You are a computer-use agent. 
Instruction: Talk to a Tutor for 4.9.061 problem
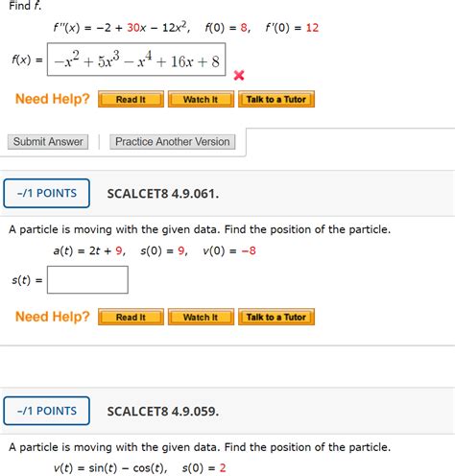click(x=276, y=317)
